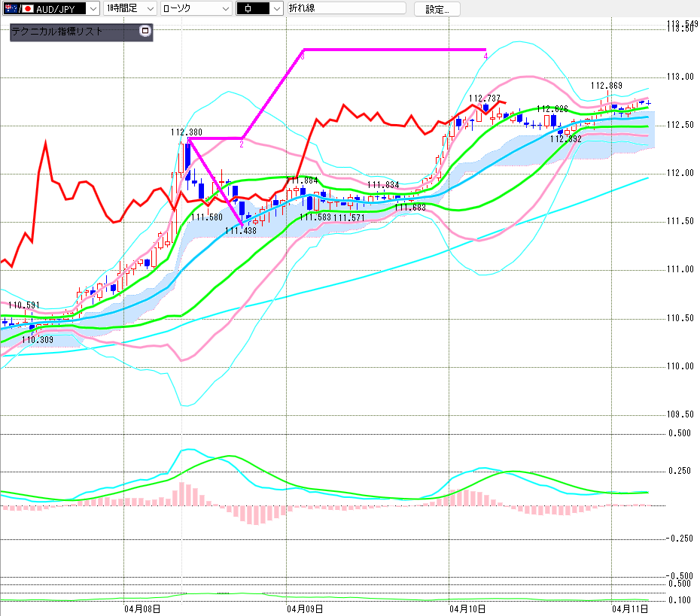
Task: Click the 04月10日 date on time axis
Action: (468, 608)
